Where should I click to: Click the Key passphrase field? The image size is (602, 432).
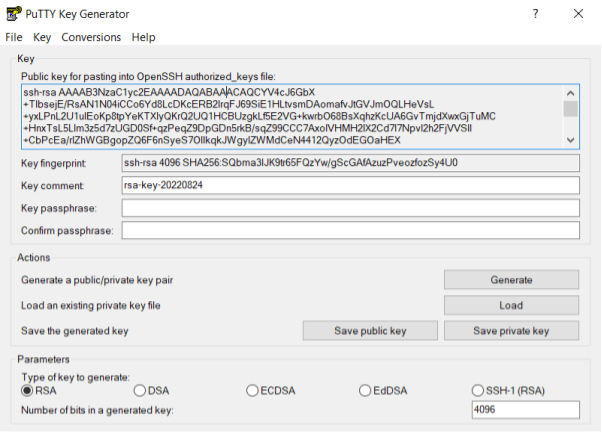coord(350,208)
